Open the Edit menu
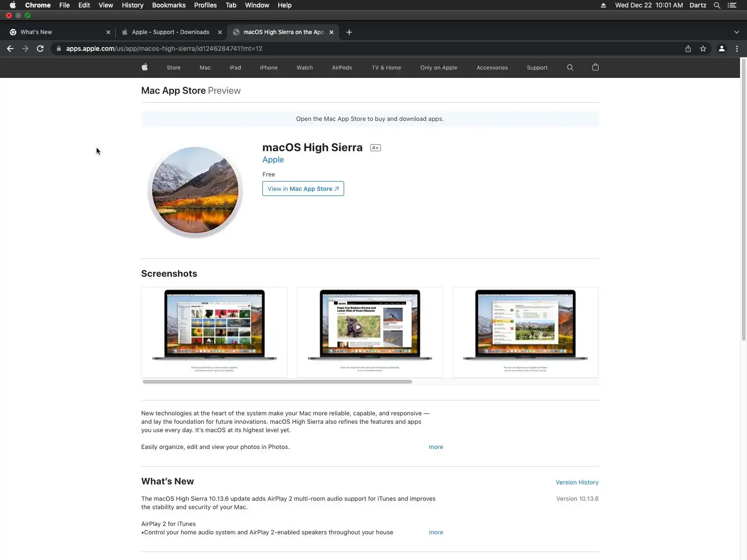 (x=84, y=5)
